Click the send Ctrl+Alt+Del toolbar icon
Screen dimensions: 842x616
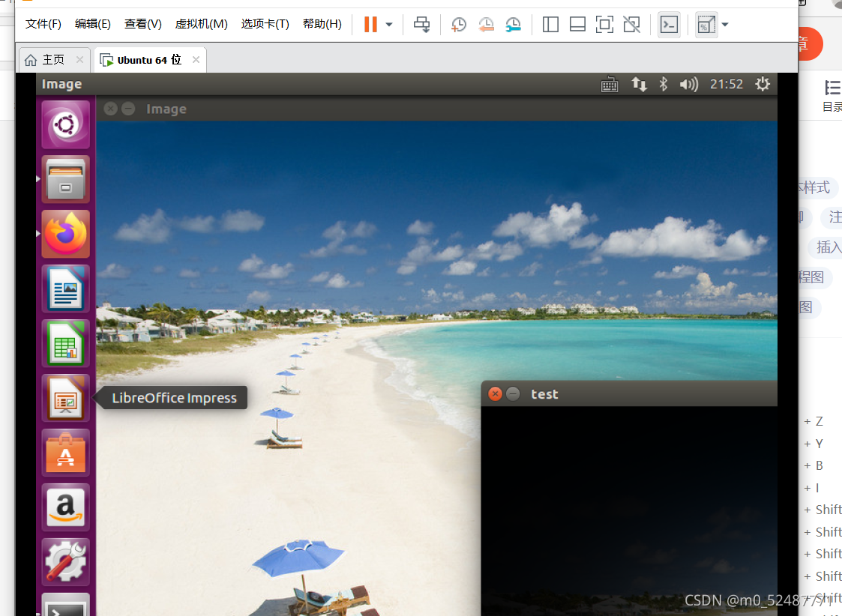pos(421,24)
